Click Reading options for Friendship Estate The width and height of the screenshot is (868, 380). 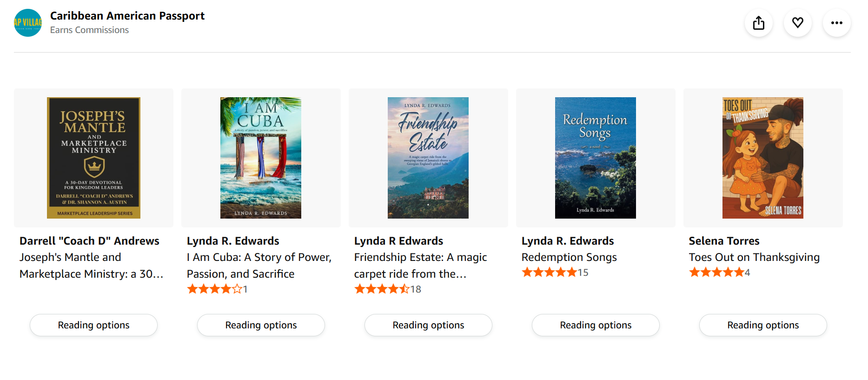pyautogui.click(x=428, y=325)
